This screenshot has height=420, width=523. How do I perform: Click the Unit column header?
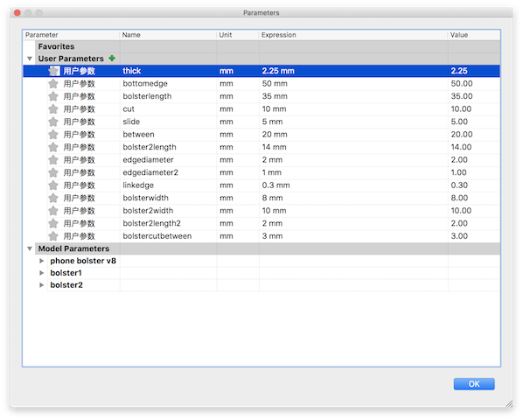pyautogui.click(x=238, y=35)
